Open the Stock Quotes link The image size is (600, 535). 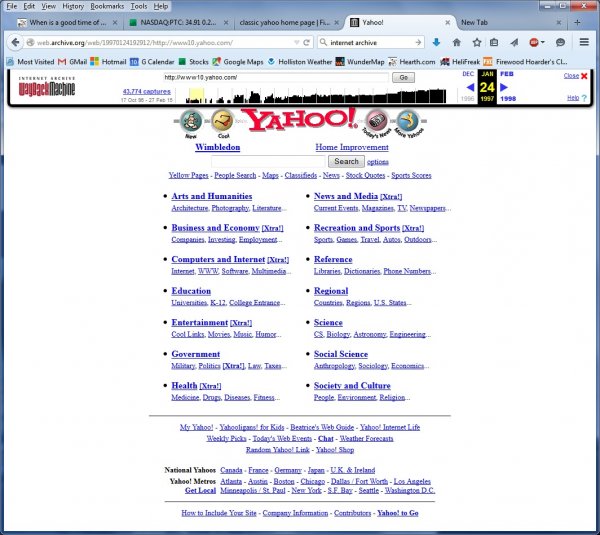[x=365, y=175]
